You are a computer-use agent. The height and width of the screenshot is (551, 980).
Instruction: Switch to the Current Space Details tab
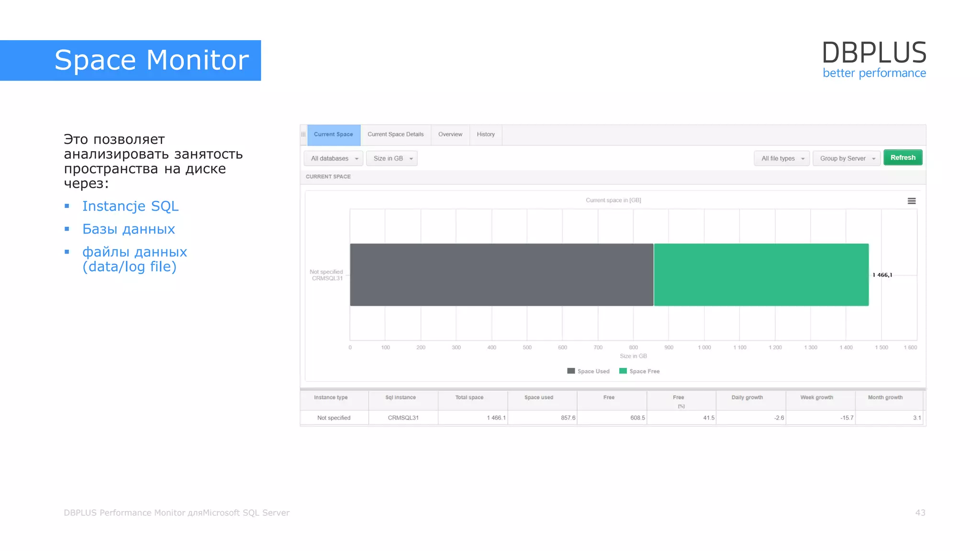[395, 134]
